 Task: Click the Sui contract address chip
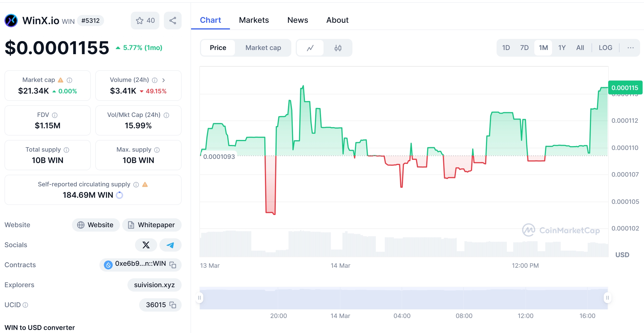141,265
